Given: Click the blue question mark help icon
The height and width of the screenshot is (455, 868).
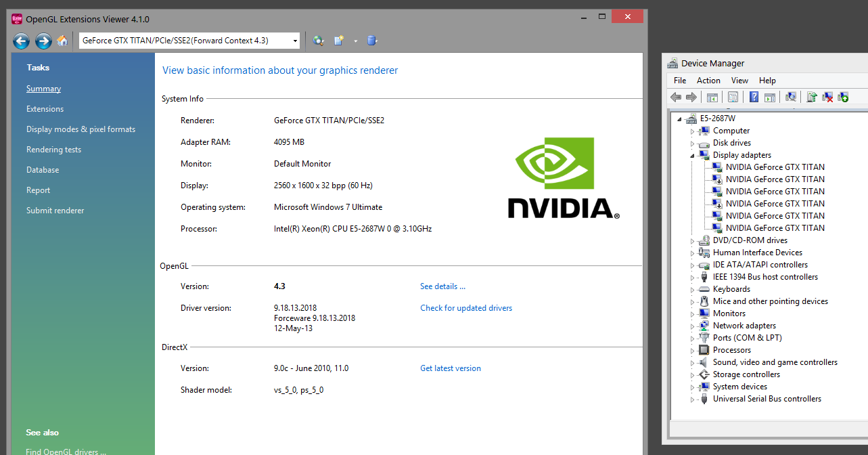Looking at the screenshot, I should tap(754, 97).
